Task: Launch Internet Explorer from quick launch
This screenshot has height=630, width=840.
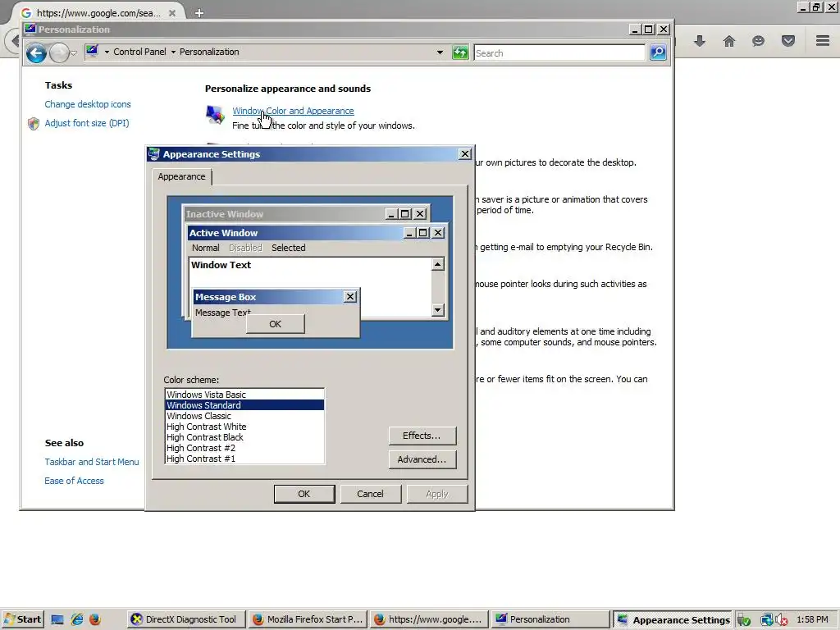Action: [77, 620]
